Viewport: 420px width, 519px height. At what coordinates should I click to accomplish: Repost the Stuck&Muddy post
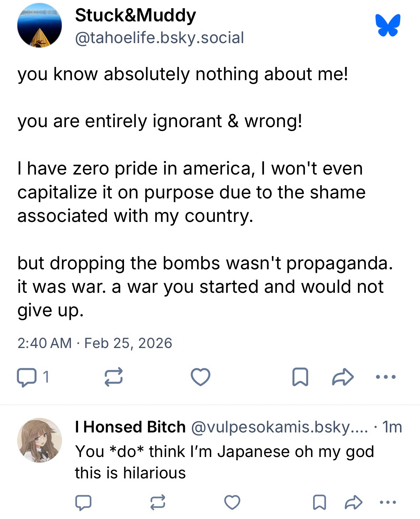point(114,377)
